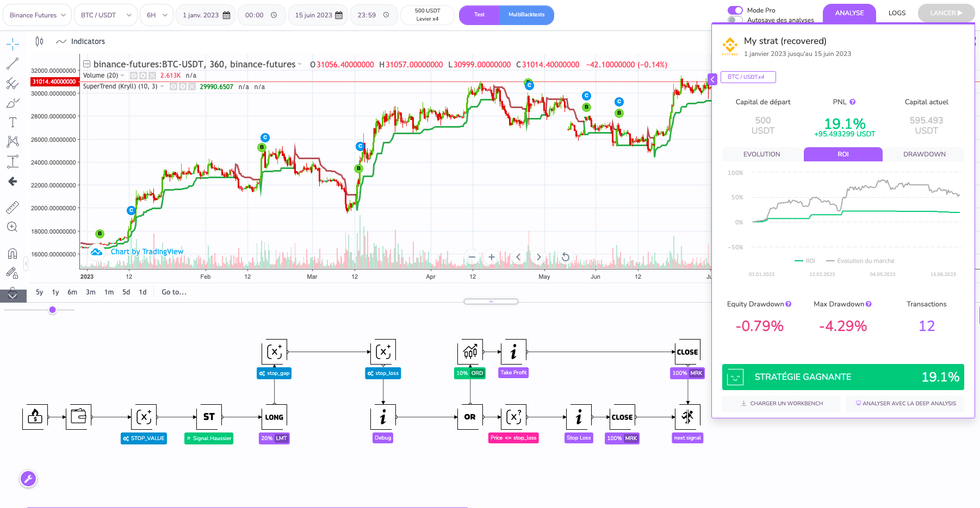Select the starting capital block

[35, 417]
